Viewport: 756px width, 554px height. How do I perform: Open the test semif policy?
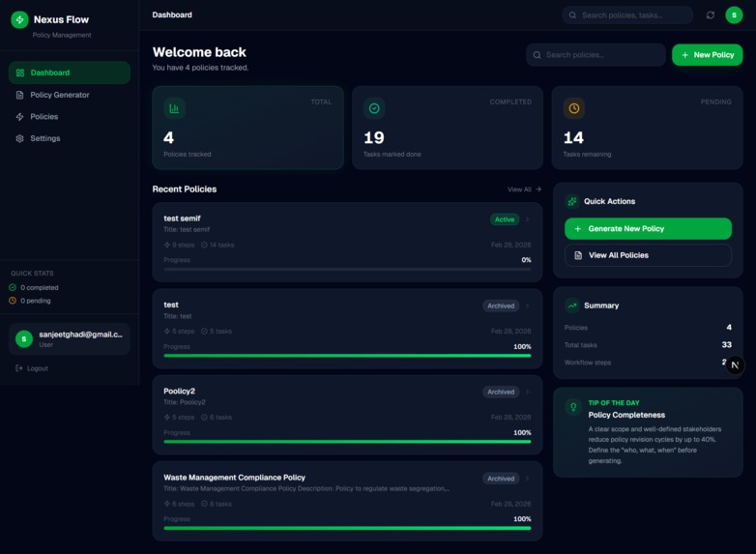click(347, 242)
